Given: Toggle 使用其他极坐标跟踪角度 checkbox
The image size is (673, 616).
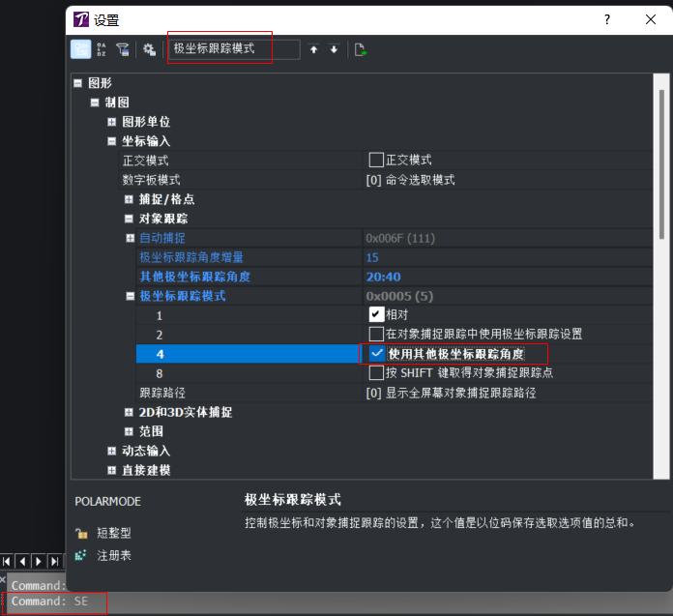Looking at the screenshot, I should click(x=376, y=354).
